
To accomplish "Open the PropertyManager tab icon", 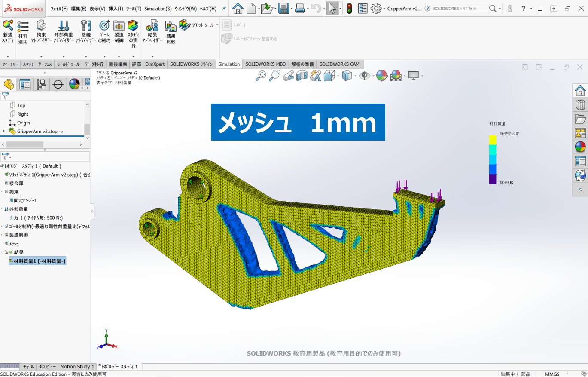I will (x=25, y=84).
